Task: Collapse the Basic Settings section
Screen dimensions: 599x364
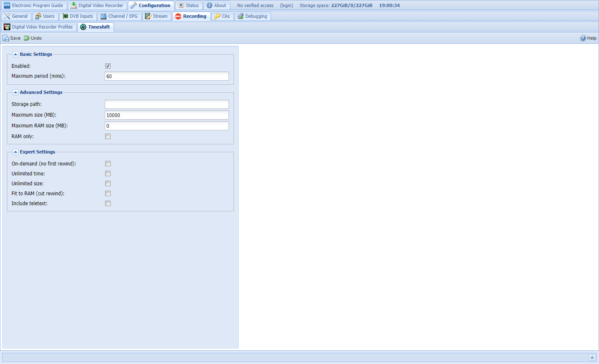Action: (15, 54)
